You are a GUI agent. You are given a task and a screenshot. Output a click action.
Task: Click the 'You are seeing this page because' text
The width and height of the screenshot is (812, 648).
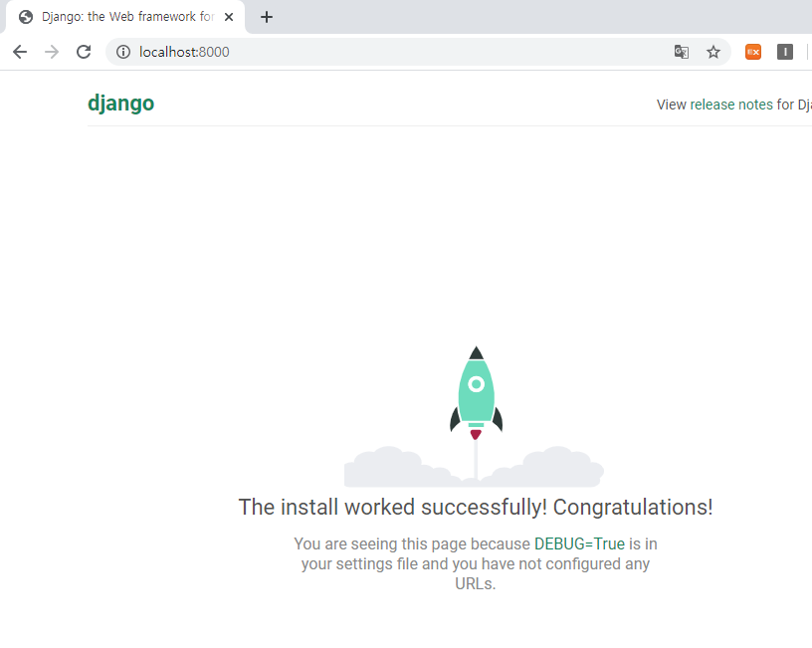[x=412, y=543]
